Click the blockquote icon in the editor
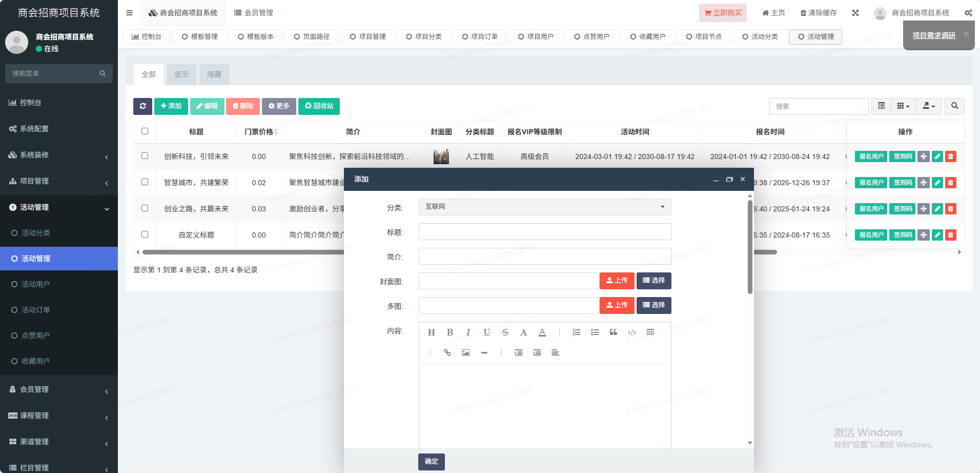The image size is (980, 473). 613,332
